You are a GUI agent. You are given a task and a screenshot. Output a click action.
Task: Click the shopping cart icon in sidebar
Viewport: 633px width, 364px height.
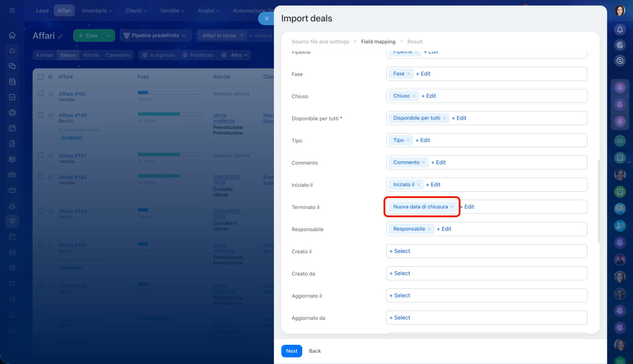pos(12,283)
